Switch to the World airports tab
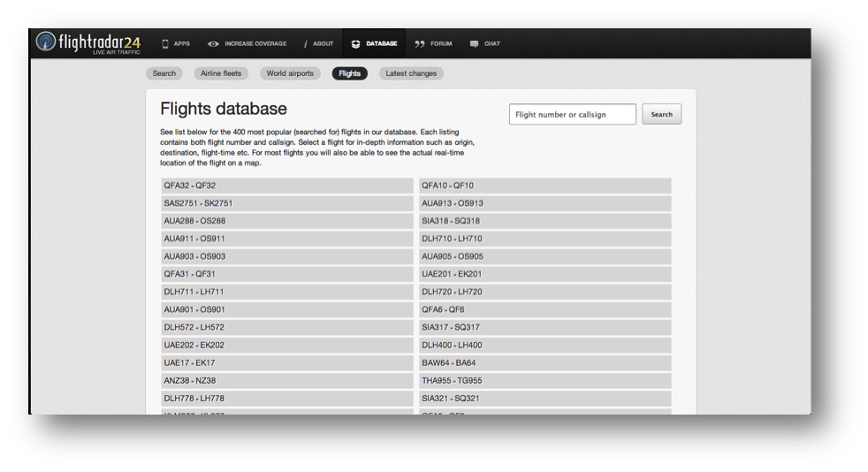The width and height of the screenshot is (868, 472). point(290,73)
